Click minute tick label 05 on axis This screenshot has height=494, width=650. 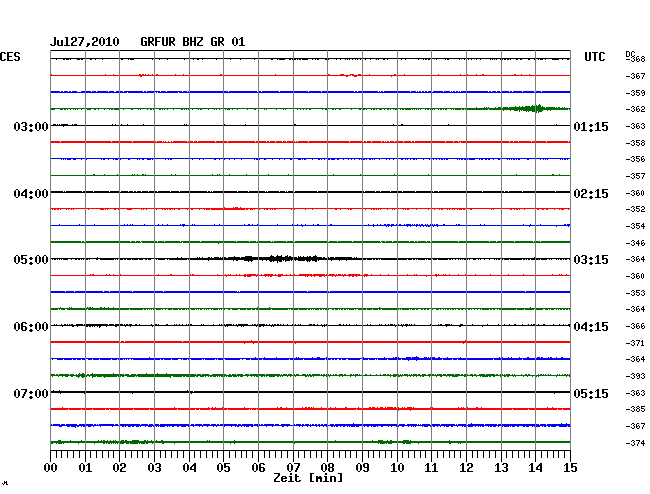[223, 468]
